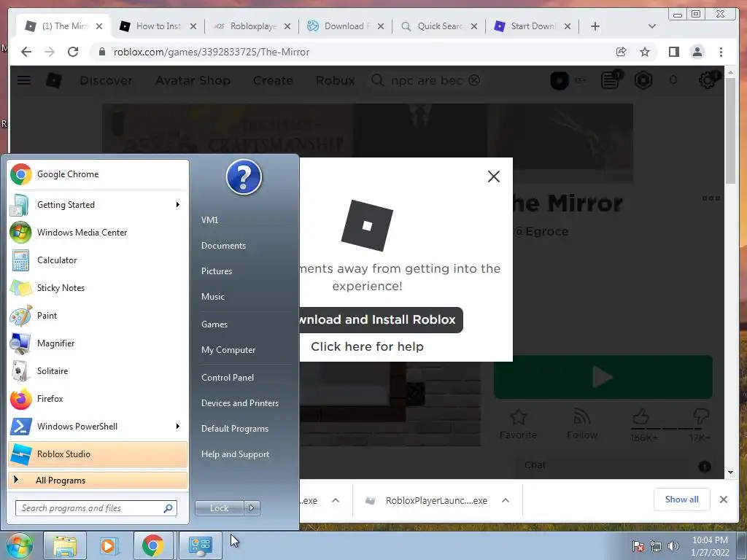The width and height of the screenshot is (747, 560).
Task: Switch to How to Install tab
Action: pos(158,26)
